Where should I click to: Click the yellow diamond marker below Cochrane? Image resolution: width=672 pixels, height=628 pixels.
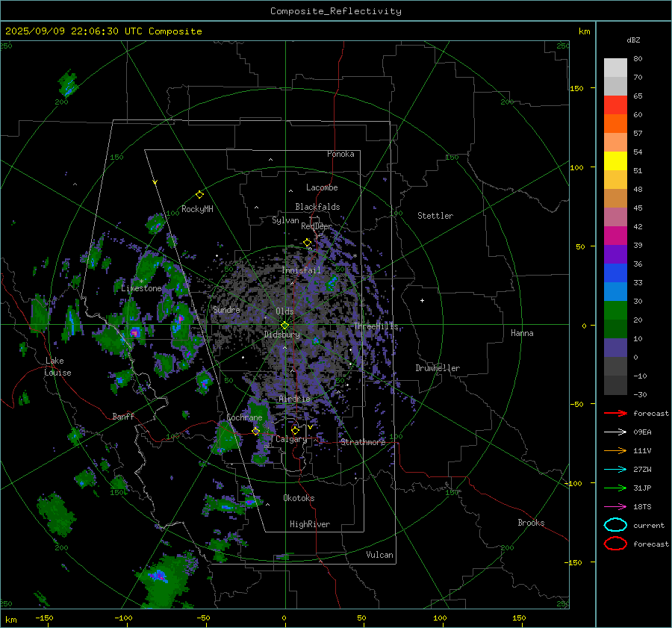pos(255,431)
